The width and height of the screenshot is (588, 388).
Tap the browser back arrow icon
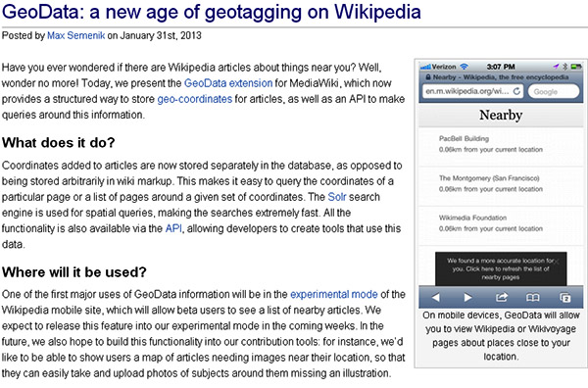tap(435, 297)
